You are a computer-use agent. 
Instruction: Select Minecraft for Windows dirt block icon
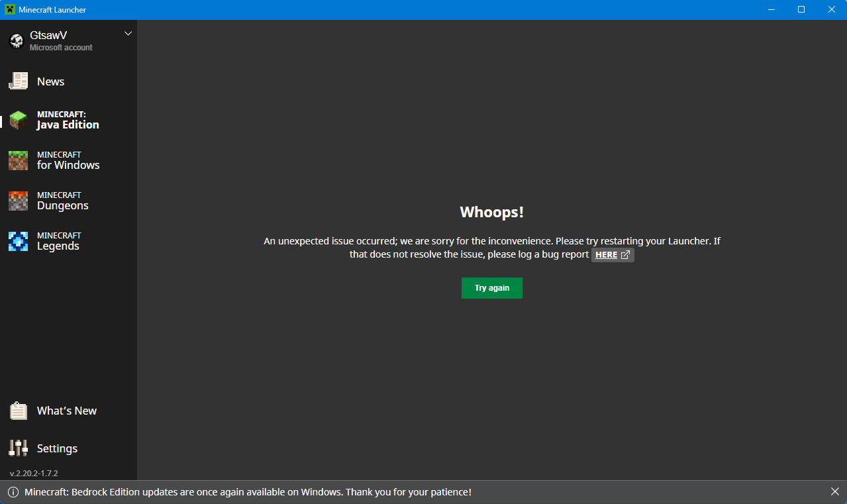(18, 160)
